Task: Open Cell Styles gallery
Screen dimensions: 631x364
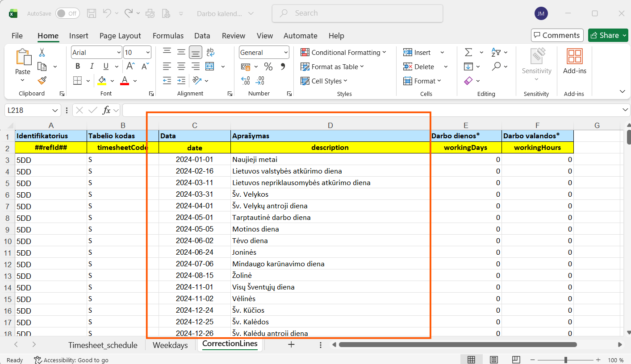Action: (324, 81)
